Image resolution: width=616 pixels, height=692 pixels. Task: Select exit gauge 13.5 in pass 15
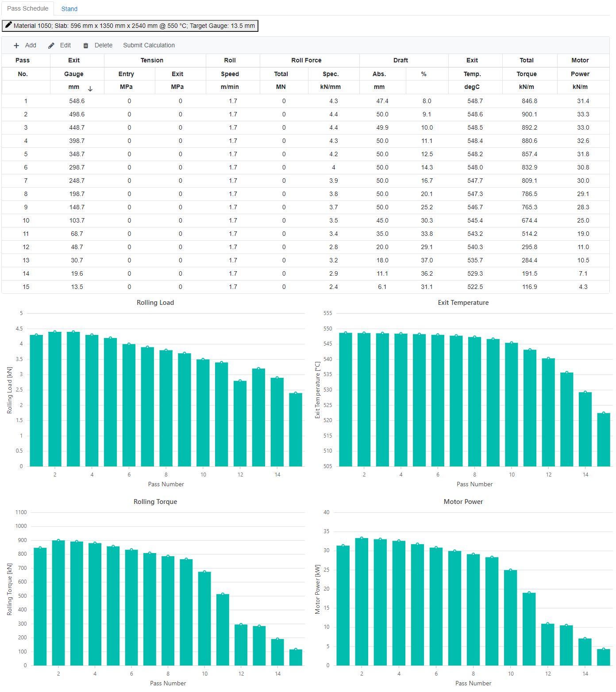click(x=77, y=287)
